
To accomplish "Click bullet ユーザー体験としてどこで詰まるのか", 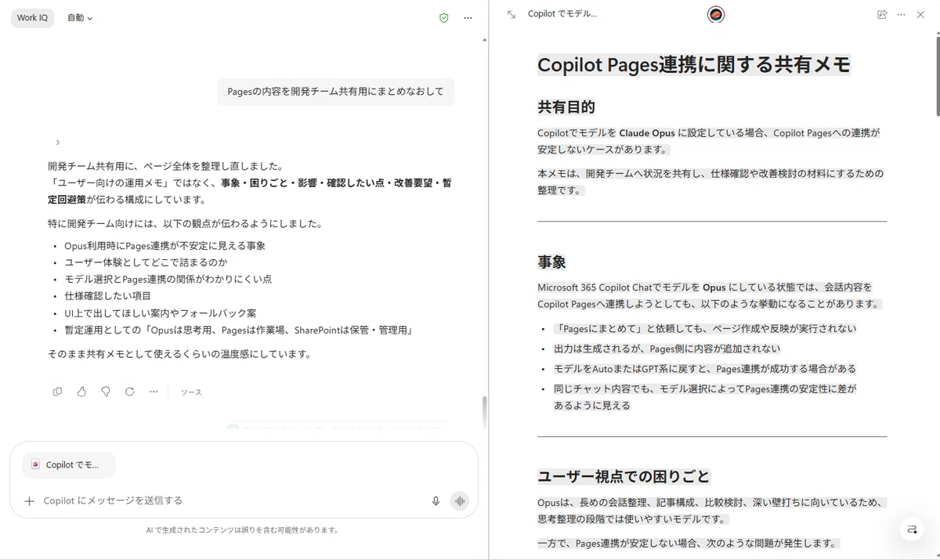I will coord(146,262).
